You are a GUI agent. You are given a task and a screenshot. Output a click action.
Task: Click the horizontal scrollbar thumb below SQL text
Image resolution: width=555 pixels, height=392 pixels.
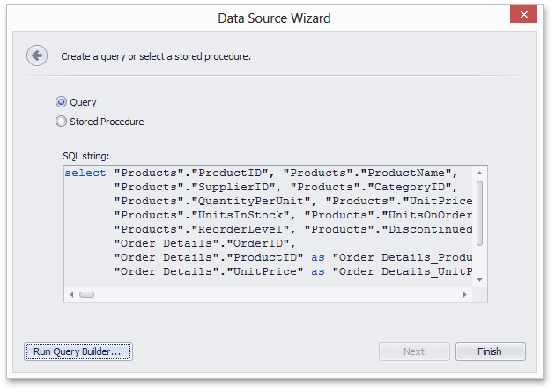click(x=86, y=294)
